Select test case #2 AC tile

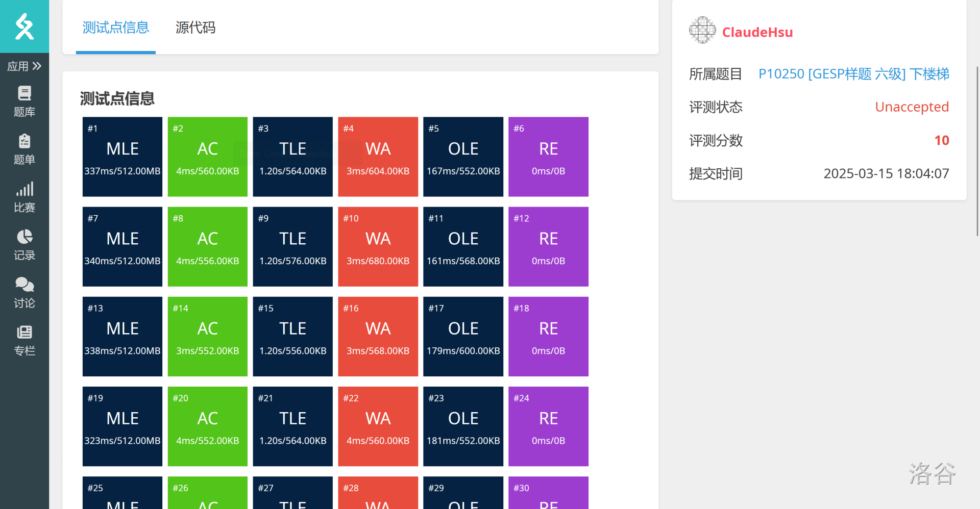[x=208, y=157]
